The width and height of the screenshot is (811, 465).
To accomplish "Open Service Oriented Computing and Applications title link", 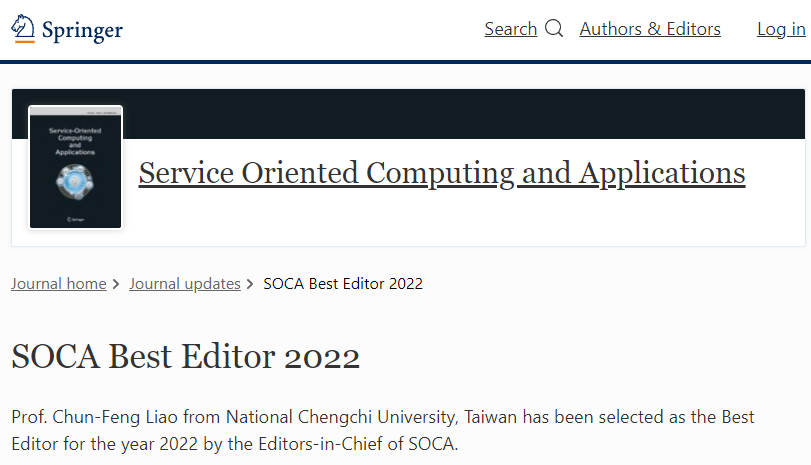I will [442, 173].
